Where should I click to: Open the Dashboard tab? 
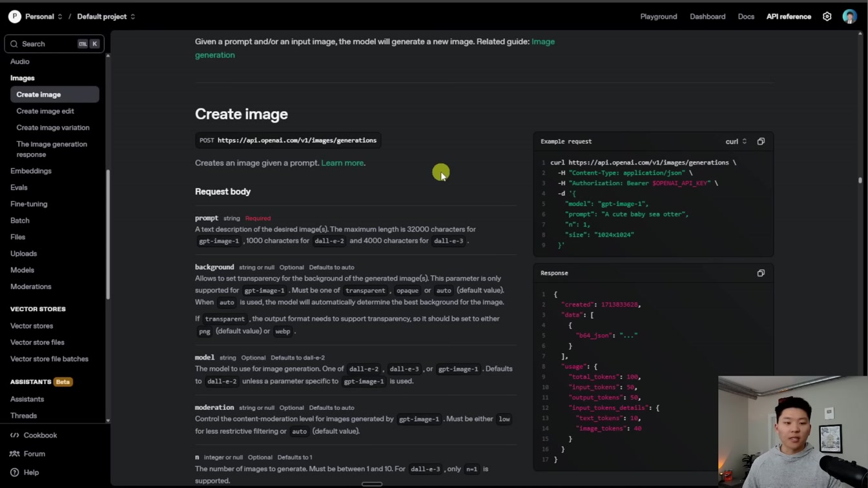(x=707, y=16)
